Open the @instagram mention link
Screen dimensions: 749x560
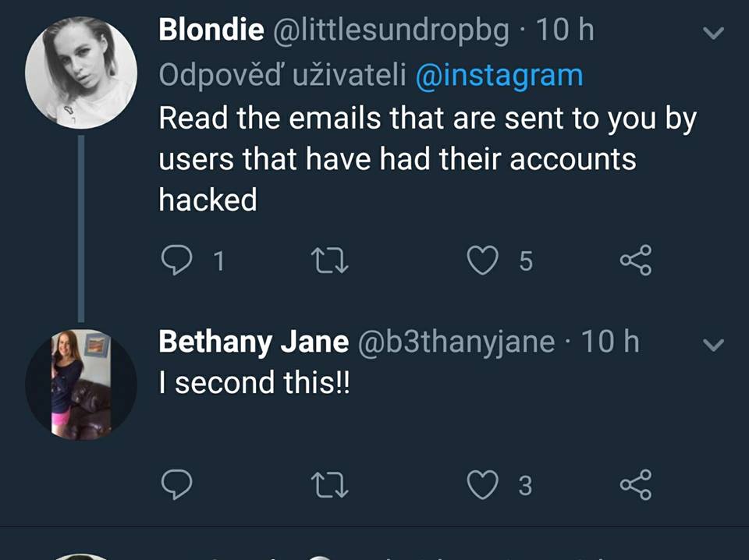tap(499, 76)
